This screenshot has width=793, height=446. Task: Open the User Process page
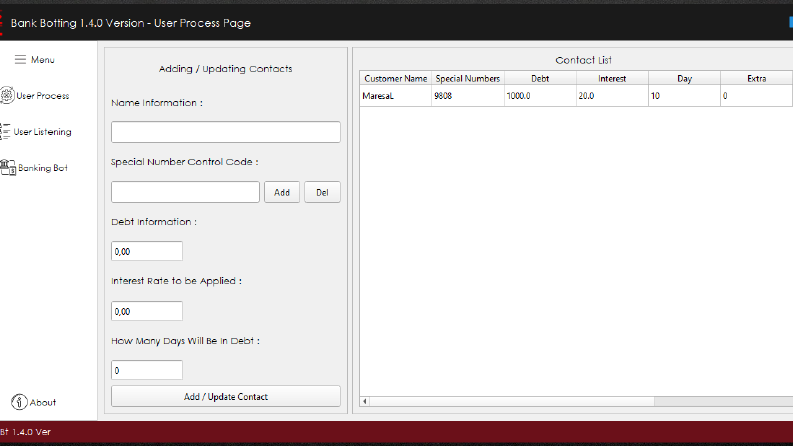click(x=42, y=96)
